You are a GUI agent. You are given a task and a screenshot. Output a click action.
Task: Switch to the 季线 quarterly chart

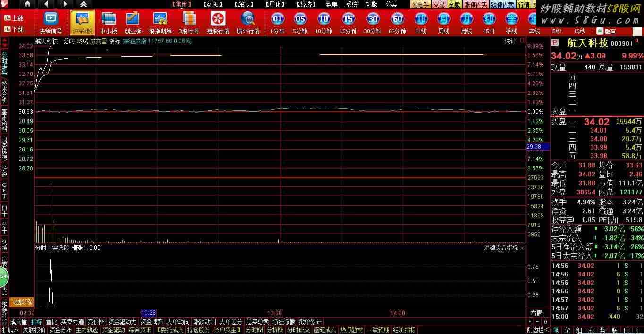pos(512,23)
